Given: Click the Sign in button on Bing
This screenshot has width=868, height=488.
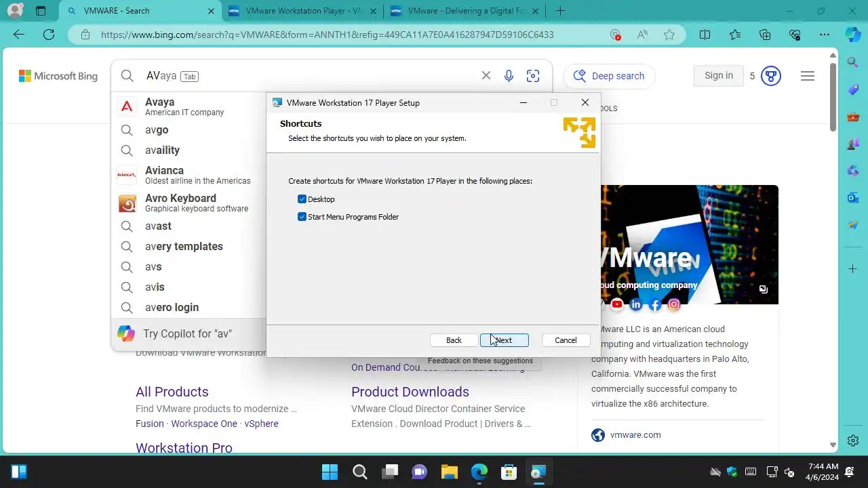Looking at the screenshot, I should [x=719, y=76].
